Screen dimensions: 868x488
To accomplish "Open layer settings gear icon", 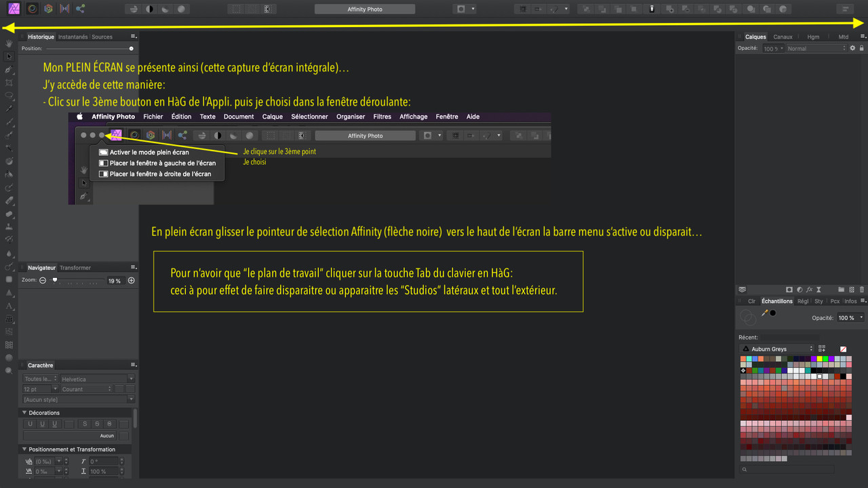I will 852,48.
